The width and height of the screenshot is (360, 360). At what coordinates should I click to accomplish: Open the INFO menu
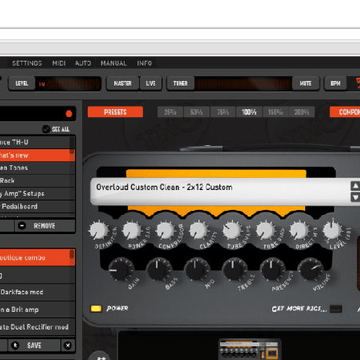click(144, 63)
